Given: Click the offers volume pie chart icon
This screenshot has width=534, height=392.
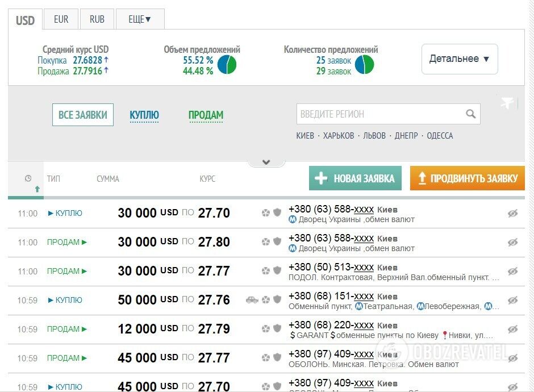Looking at the screenshot, I should click(x=227, y=65).
